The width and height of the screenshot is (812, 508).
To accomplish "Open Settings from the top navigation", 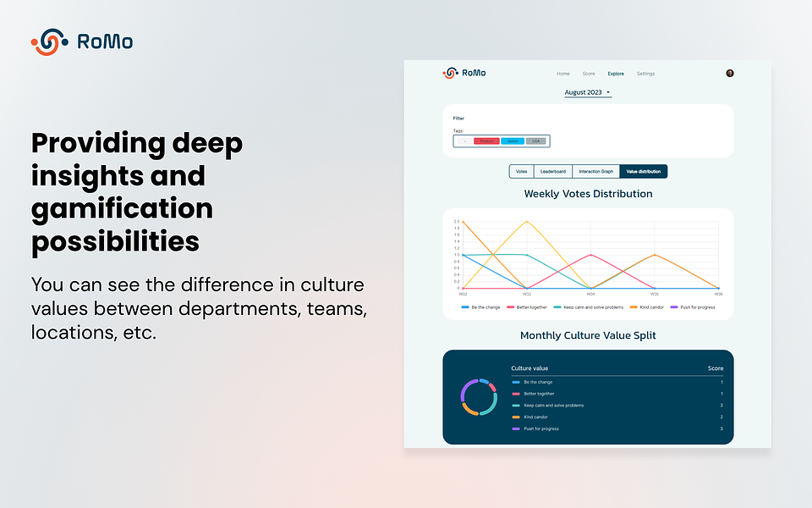I will 645,74.
